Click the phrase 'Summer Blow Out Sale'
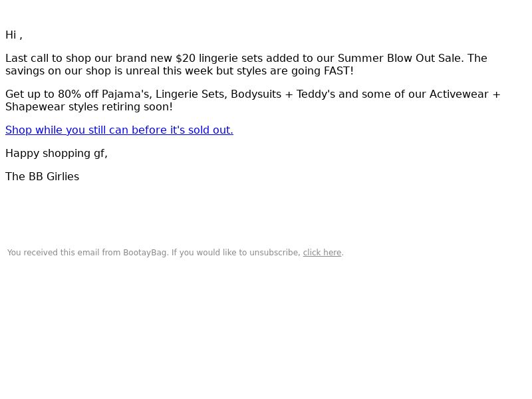The width and height of the screenshot is (532, 399). click(398, 58)
